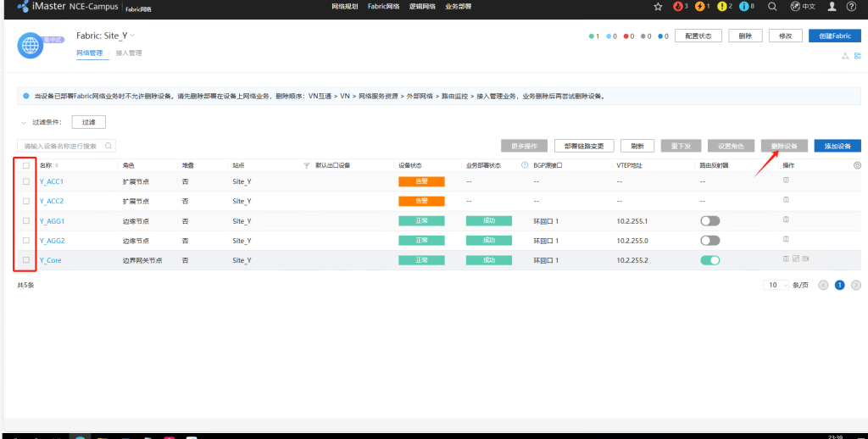Viewport: 868px width, 439px height.
Task: Switch to the 接入管理 tab
Action: pos(129,53)
